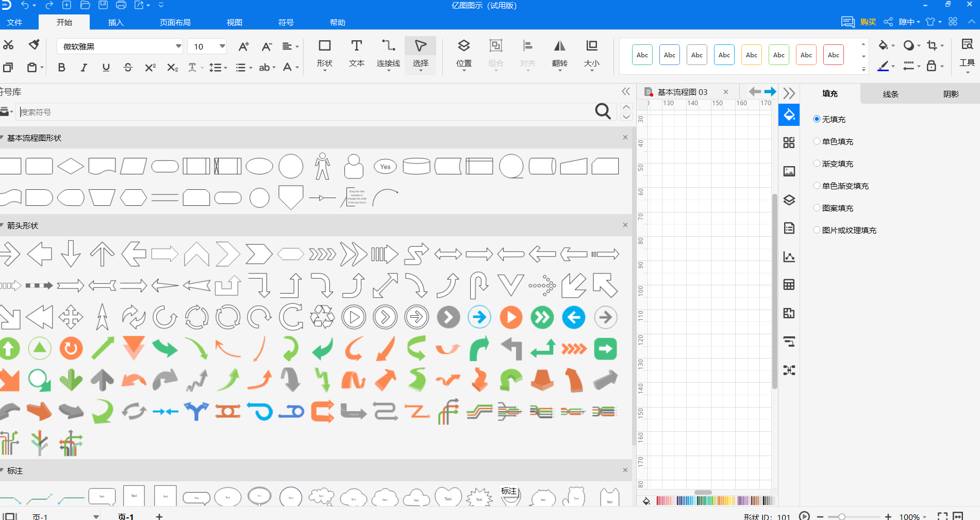
Task: Open the image panel in sidebar
Action: [x=789, y=171]
